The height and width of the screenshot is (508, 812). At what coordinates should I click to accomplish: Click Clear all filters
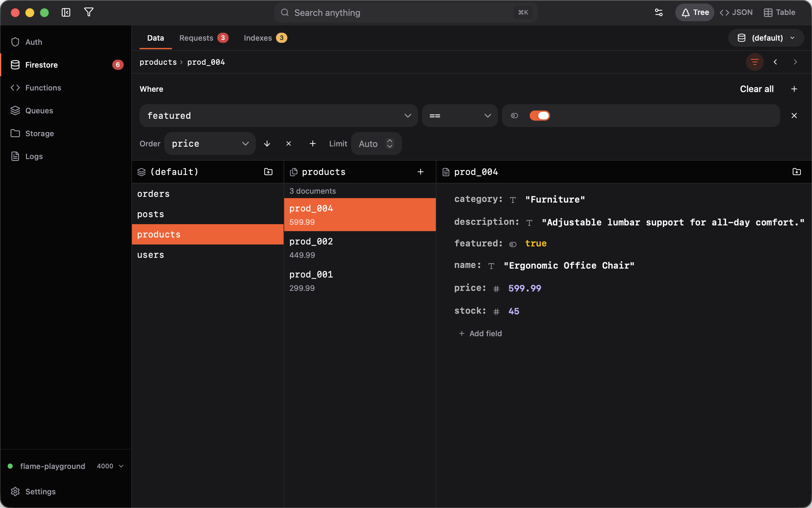756,89
